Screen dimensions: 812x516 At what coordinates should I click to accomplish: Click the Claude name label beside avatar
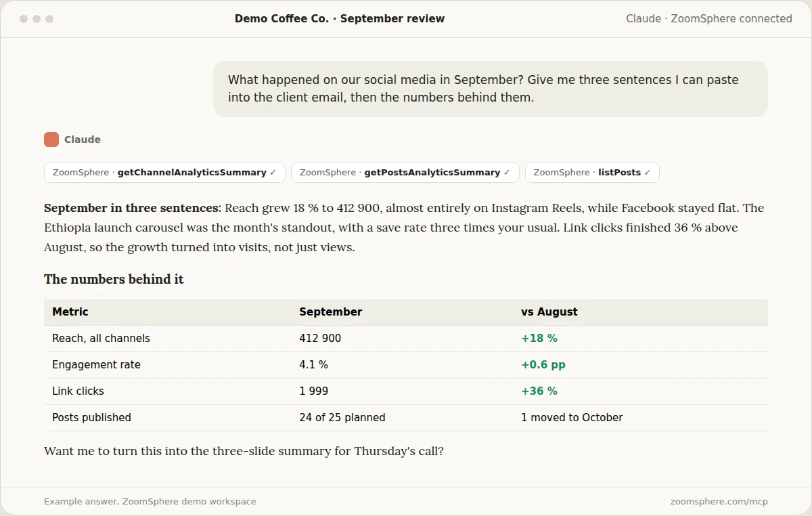[x=83, y=139]
